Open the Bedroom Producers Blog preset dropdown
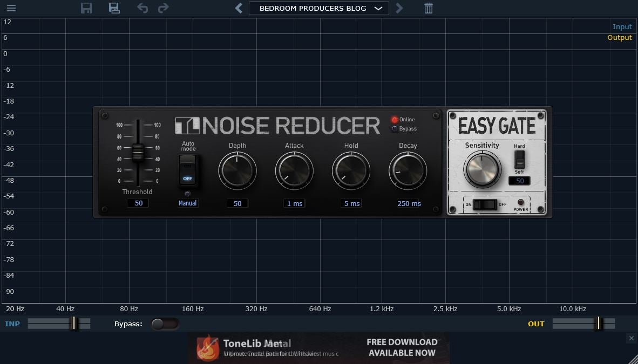This screenshot has width=638, height=364. point(319,8)
